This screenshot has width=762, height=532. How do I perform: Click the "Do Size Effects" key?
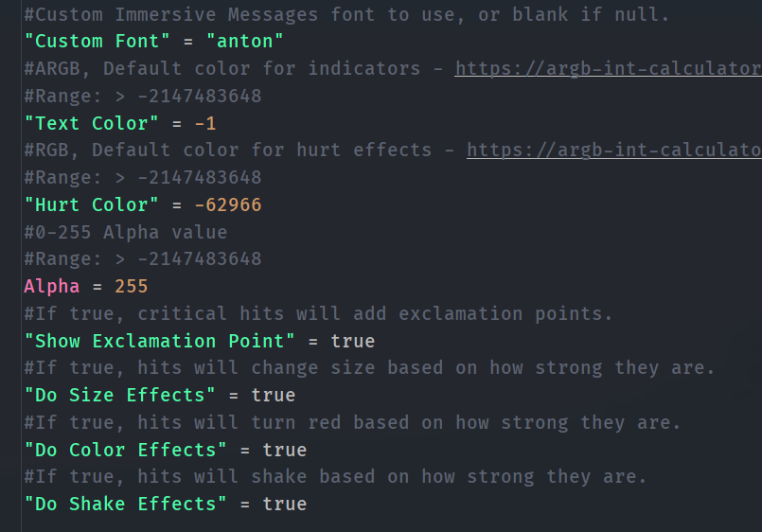coord(120,395)
